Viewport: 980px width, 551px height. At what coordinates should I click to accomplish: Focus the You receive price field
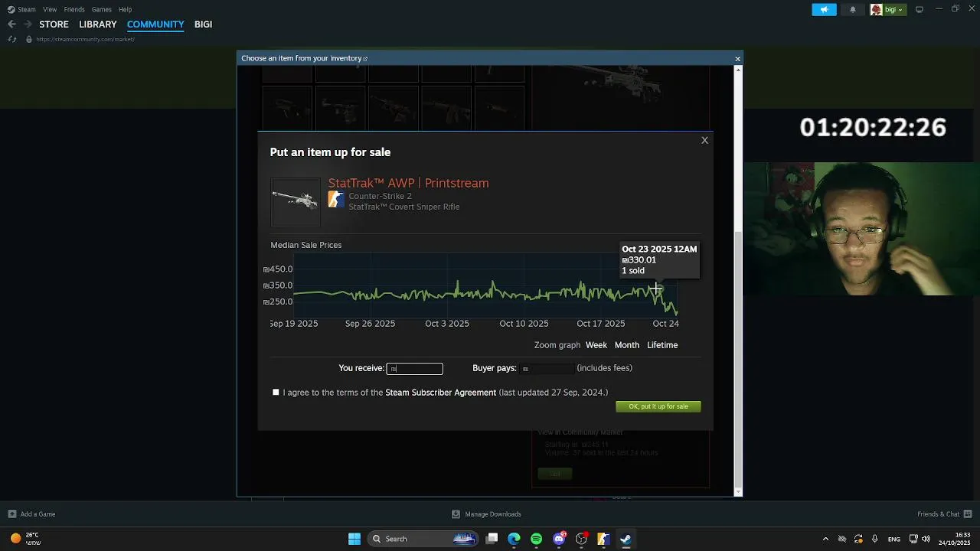coord(414,368)
